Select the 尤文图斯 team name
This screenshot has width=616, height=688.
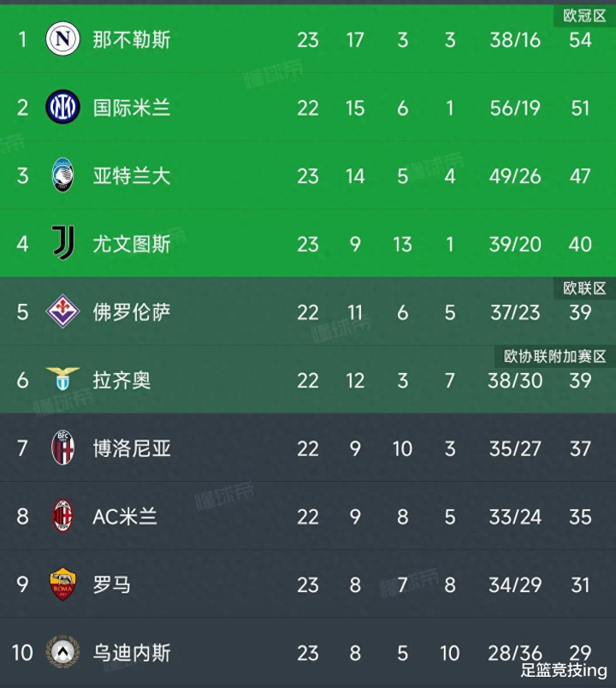(x=131, y=244)
